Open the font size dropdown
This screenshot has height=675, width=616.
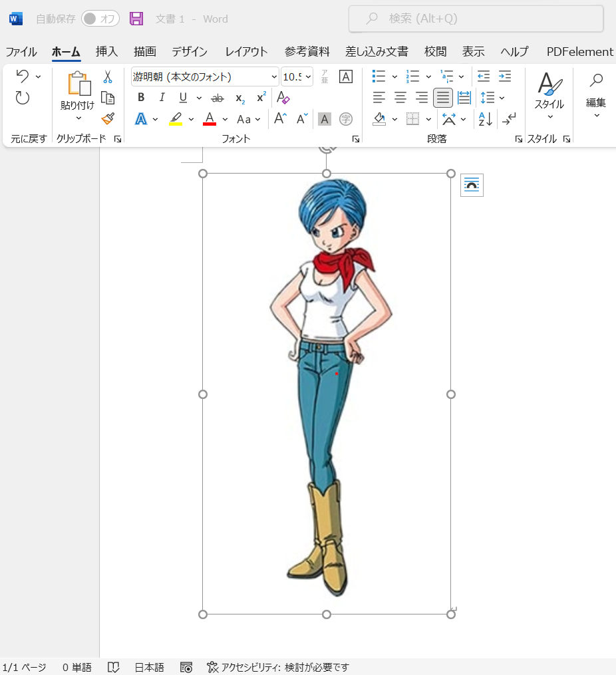point(308,77)
